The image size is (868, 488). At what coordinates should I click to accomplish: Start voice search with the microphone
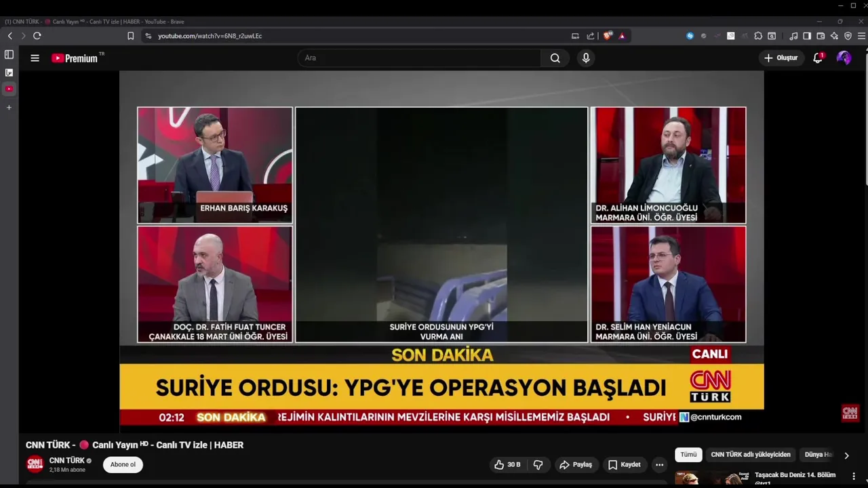586,58
